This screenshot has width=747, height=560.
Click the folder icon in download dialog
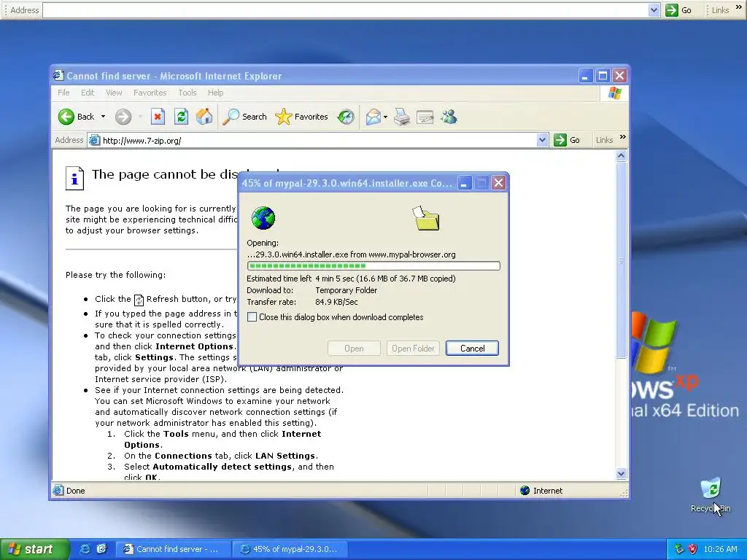[426, 218]
